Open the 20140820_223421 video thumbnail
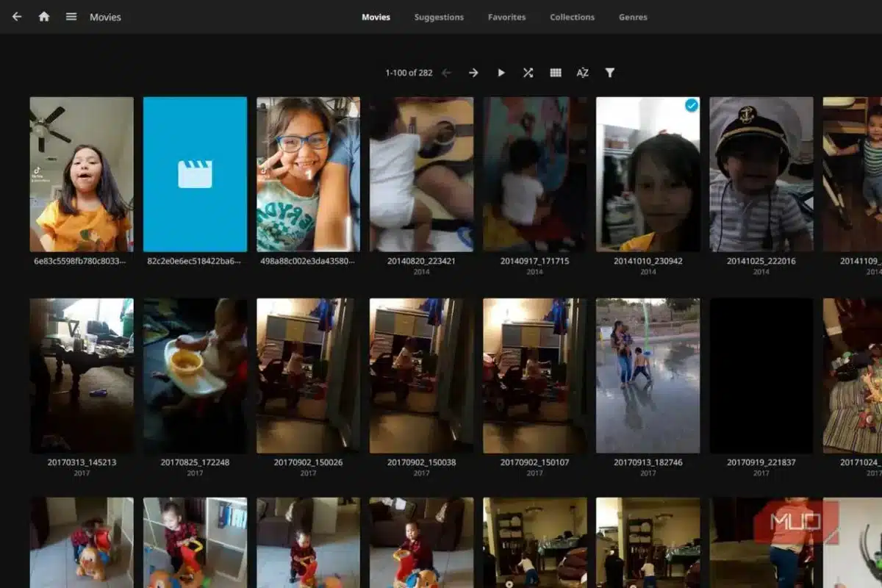Image resolution: width=882 pixels, height=588 pixels. [x=421, y=174]
